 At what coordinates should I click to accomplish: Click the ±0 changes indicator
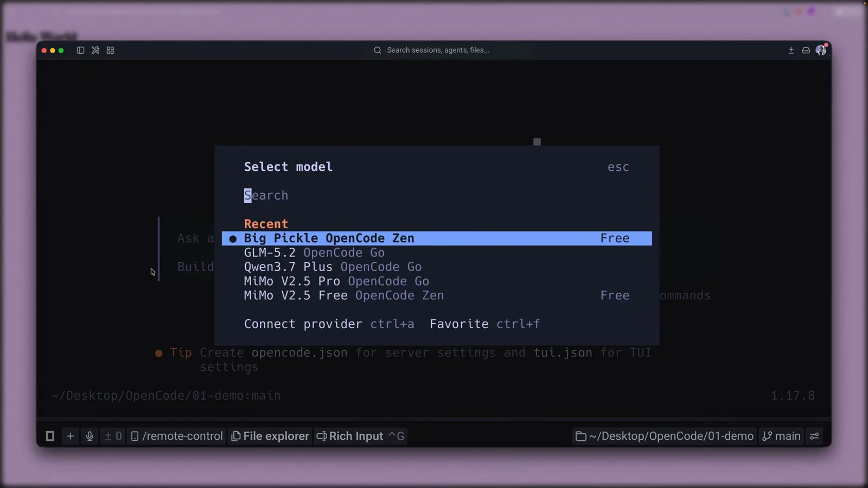click(x=113, y=436)
